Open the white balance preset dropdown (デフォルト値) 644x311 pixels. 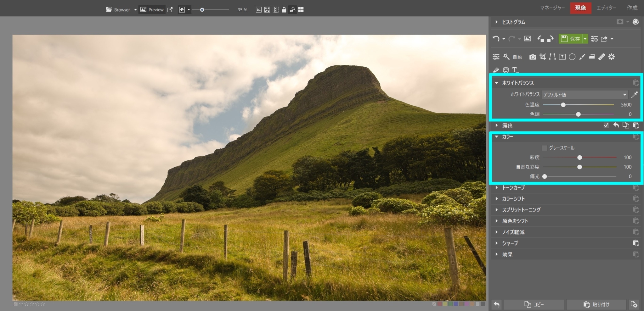(x=585, y=95)
